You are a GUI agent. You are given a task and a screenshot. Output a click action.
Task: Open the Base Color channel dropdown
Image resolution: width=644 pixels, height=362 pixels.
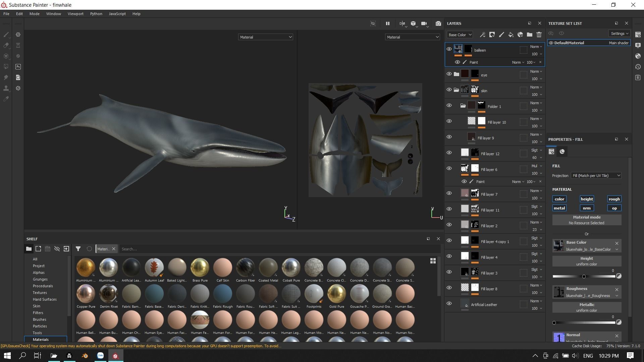click(x=460, y=35)
